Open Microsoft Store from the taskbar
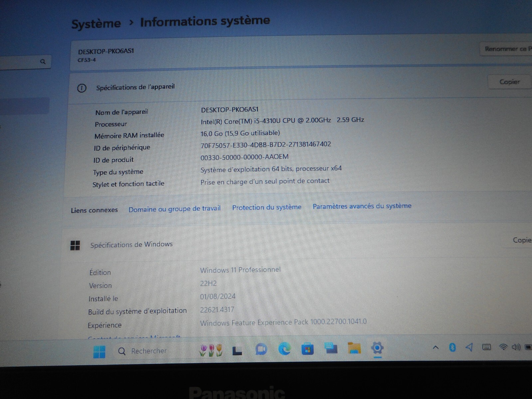The width and height of the screenshot is (532, 399). point(307,349)
